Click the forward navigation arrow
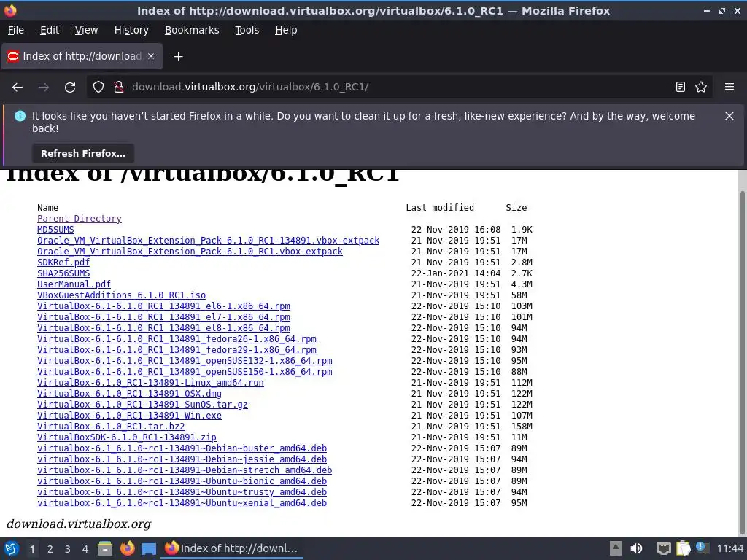 coord(44,87)
